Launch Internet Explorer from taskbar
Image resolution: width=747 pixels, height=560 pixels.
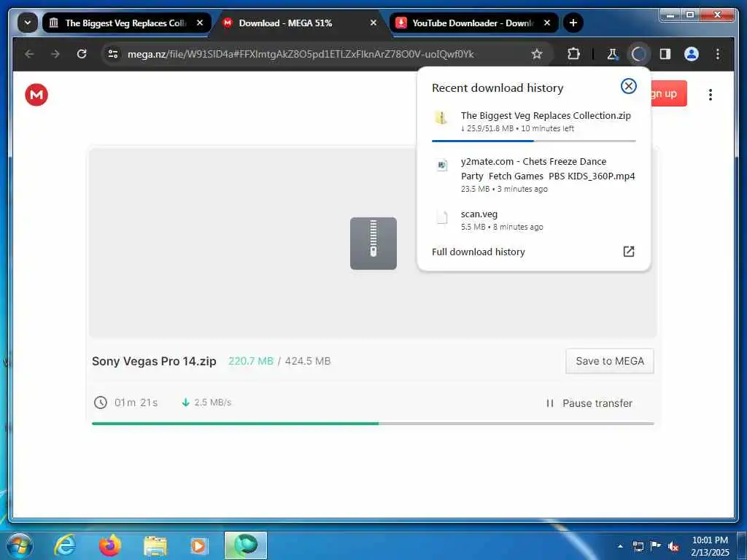[x=65, y=545]
